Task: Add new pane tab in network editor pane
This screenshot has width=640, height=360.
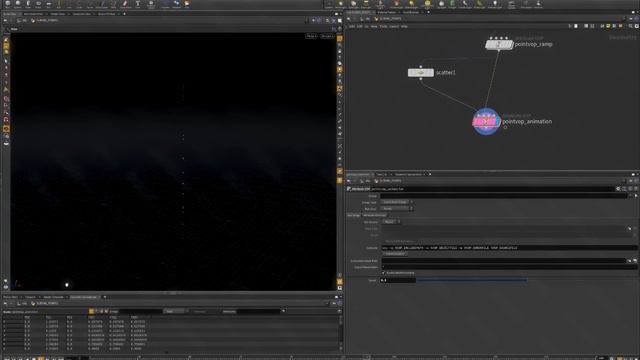Action: (x=428, y=12)
